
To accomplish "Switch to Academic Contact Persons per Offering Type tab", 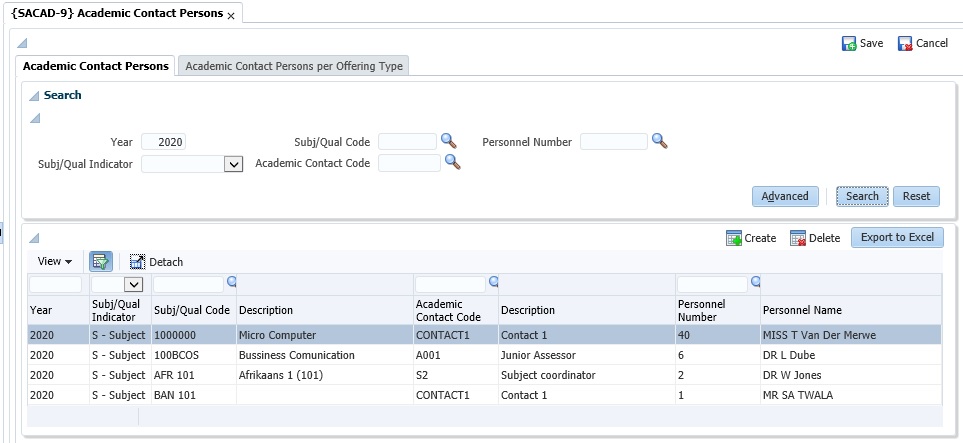I will tap(294, 66).
